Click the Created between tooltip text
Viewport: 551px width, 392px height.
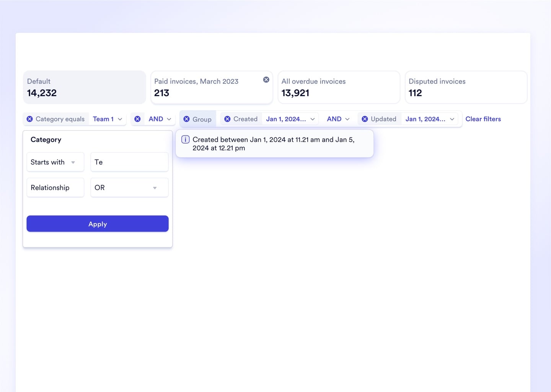click(x=273, y=144)
